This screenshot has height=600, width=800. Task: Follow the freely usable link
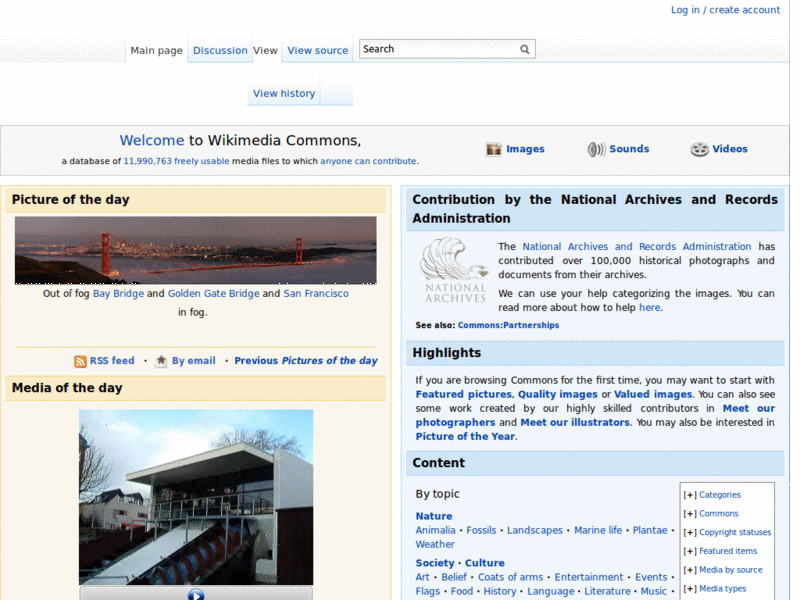click(202, 161)
